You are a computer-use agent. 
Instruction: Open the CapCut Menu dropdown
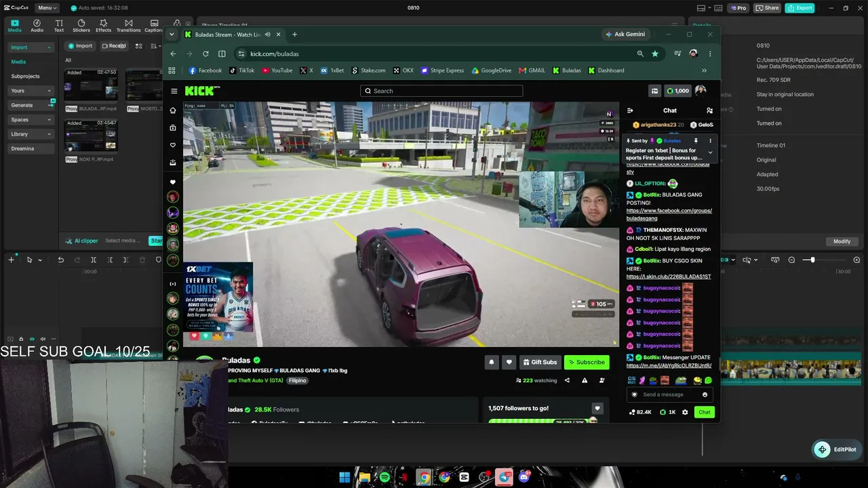(x=47, y=8)
